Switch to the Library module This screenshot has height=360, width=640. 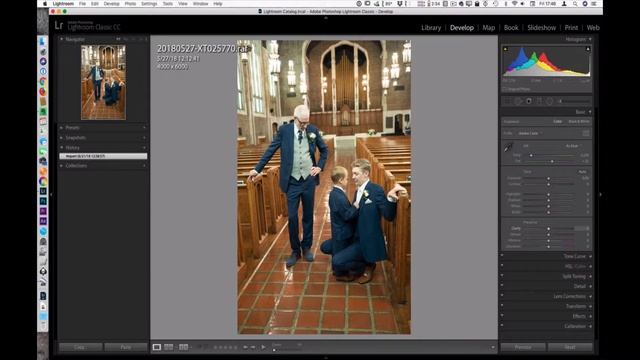coord(431,28)
